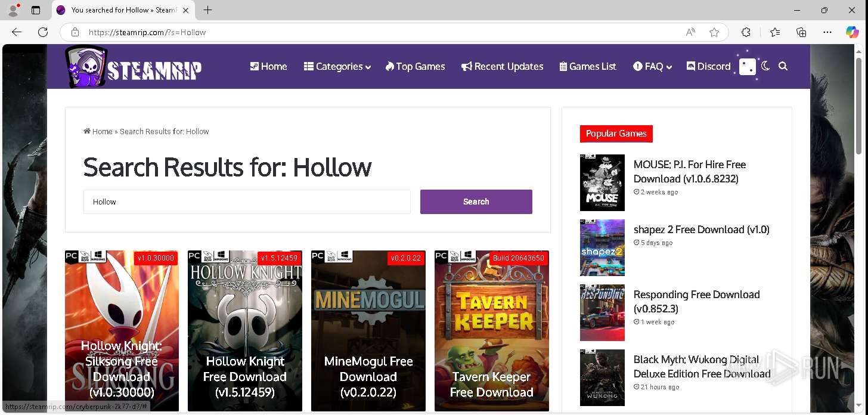Open Recent Updates page

click(x=502, y=66)
